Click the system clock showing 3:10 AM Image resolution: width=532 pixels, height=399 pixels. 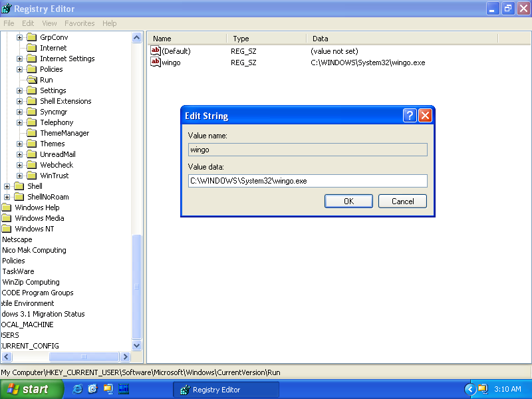tap(507, 389)
